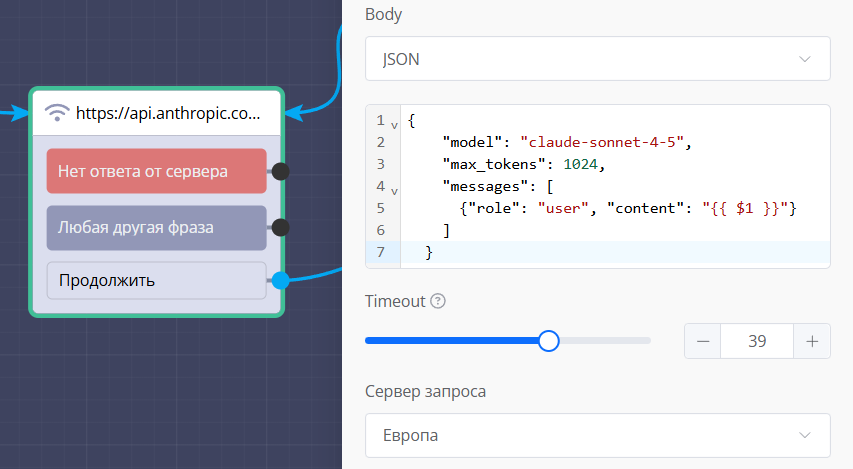This screenshot has width=853, height=469.
Task: Click the black connector dot of 'Любая другая фраза'
Action: click(x=281, y=228)
